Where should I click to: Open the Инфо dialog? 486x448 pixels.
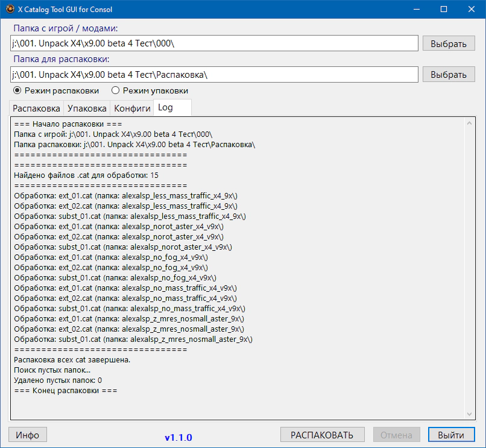click(28, 435)
